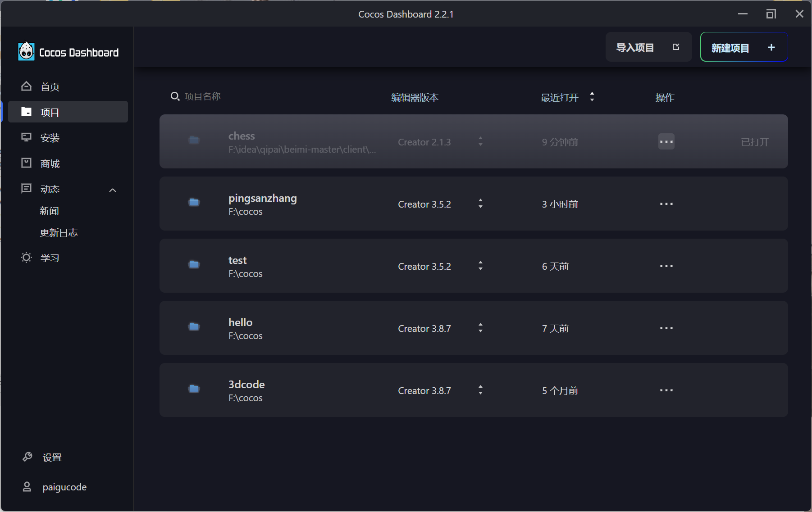Go to the 学习 learning section
The width and height of the screenshot is (812, 512).
pyautogui.click(x=68, y=258)
